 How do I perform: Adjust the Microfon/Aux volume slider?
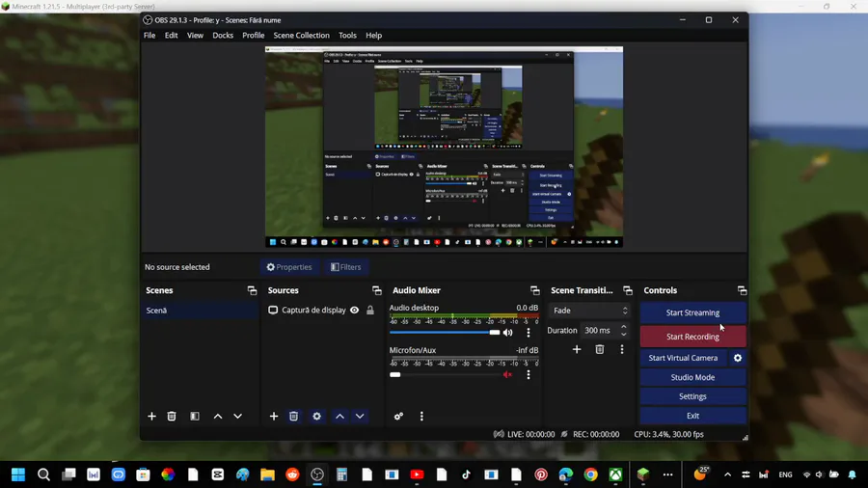pyautogui.click(x=444, y=374)
